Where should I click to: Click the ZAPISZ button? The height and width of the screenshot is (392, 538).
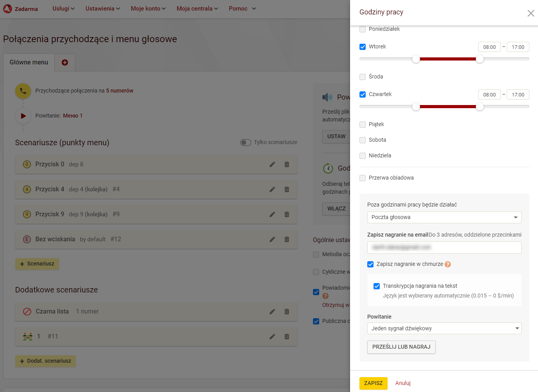(374, 383)
